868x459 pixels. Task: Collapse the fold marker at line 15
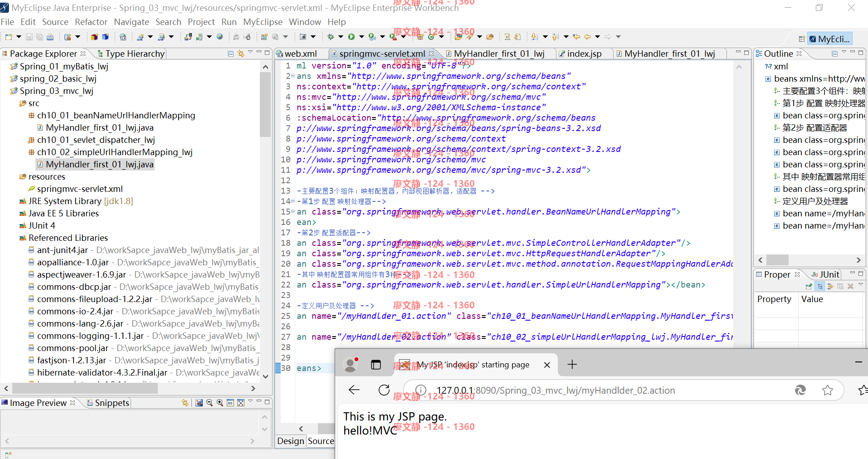(293, 212)
